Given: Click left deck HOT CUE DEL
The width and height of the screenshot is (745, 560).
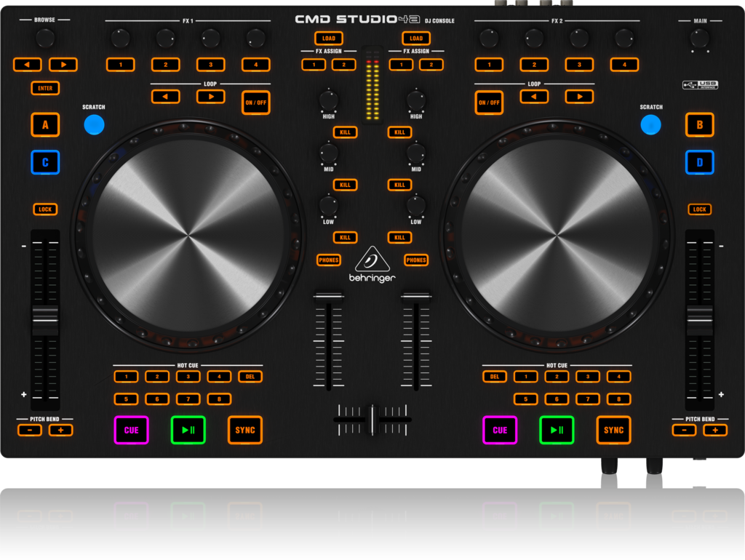Looking at the screenshot, I should 250,377.
